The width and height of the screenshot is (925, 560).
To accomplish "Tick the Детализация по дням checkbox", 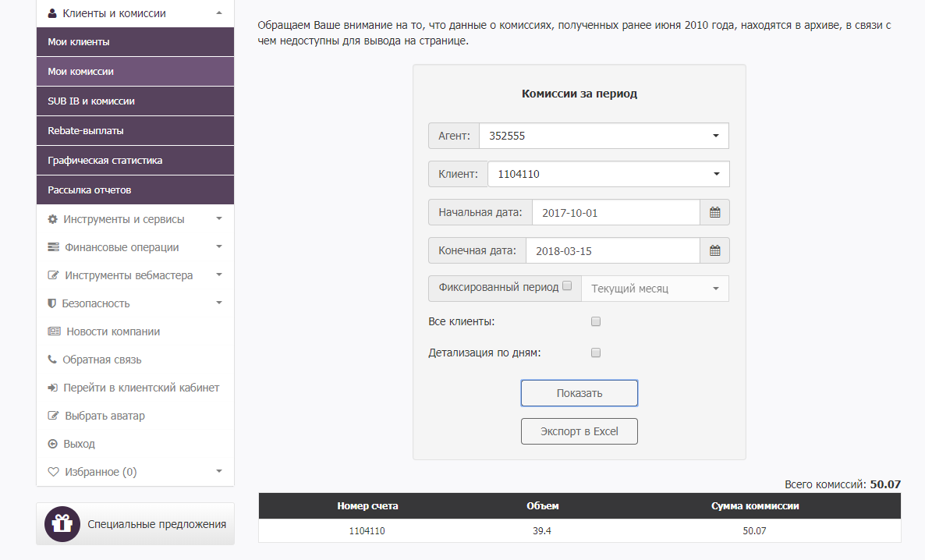I will pos(596,353).
